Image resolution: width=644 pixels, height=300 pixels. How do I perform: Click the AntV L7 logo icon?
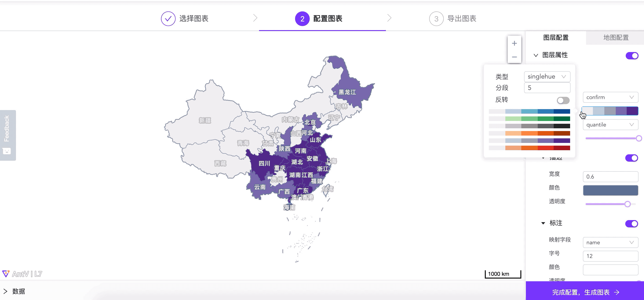6,274
